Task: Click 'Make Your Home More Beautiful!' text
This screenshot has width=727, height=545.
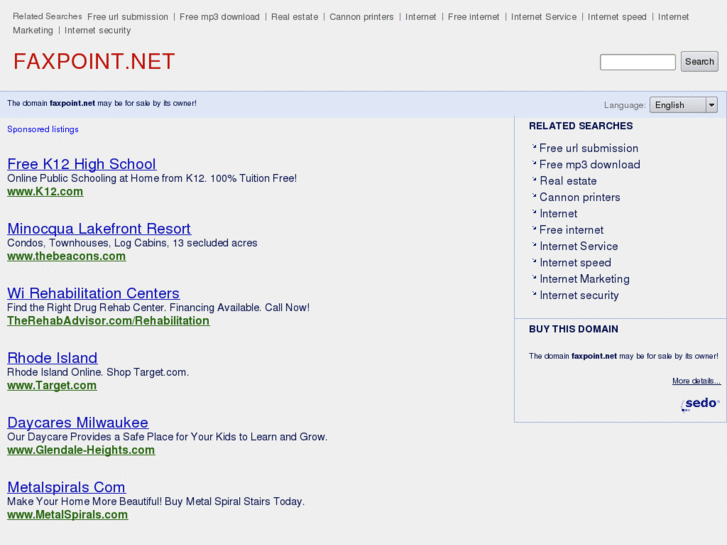Action: pyautogui.click(x=156, y=501)
